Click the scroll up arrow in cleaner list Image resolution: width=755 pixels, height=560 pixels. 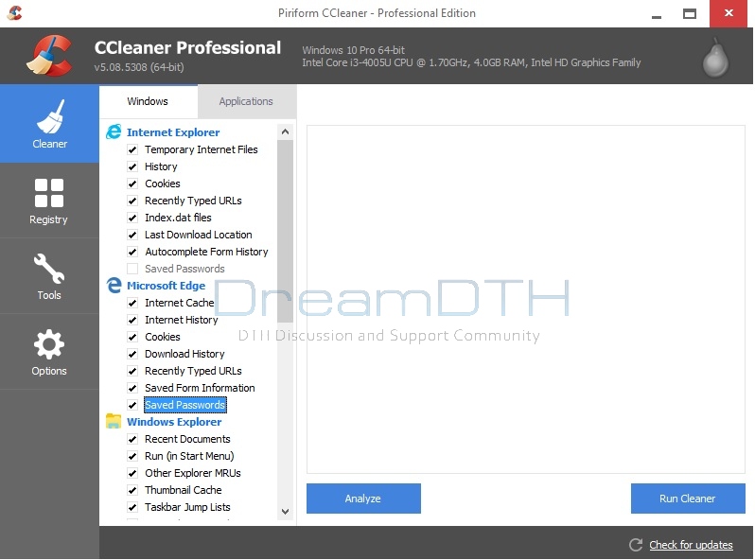tap(285, 131)
